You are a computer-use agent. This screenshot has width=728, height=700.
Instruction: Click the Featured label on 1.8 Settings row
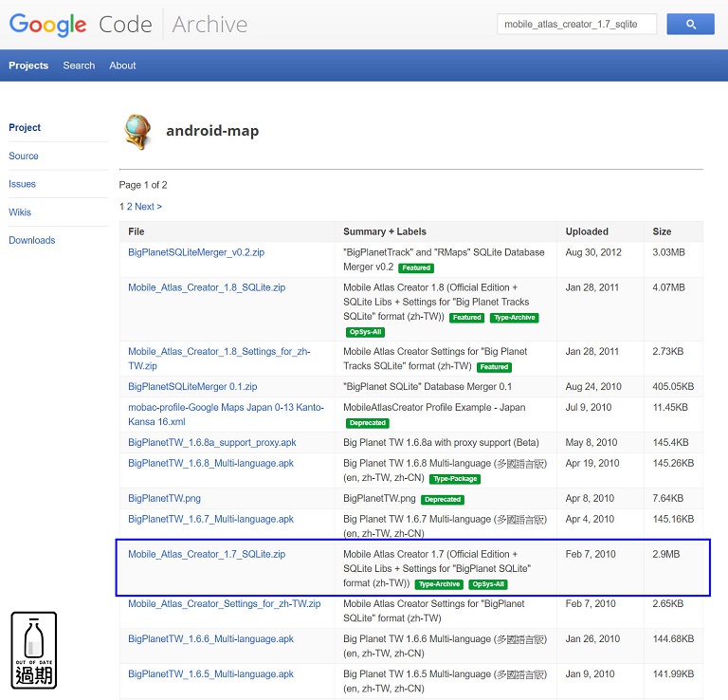click(x=494, y=367)
